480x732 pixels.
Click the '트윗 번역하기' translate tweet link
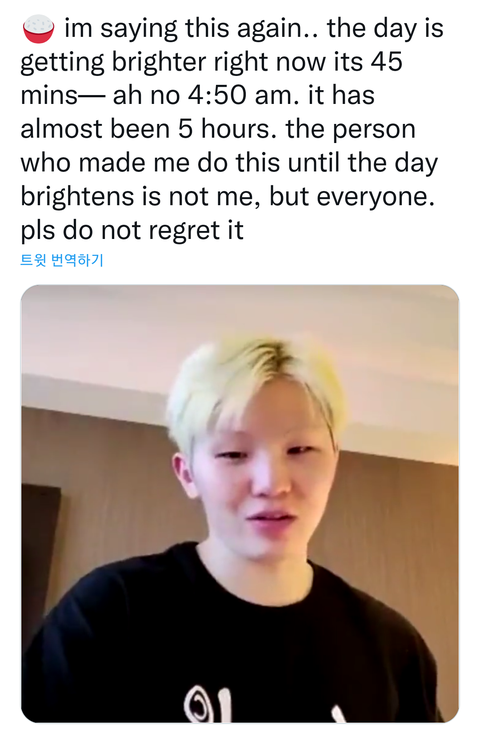[x=62, y=260]
